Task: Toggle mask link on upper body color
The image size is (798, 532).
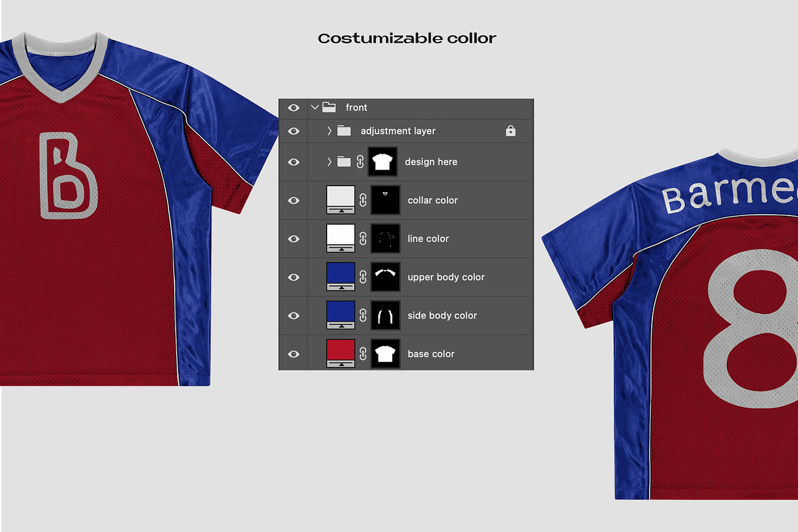Action: pyautogui.click(x=363, y=277)
